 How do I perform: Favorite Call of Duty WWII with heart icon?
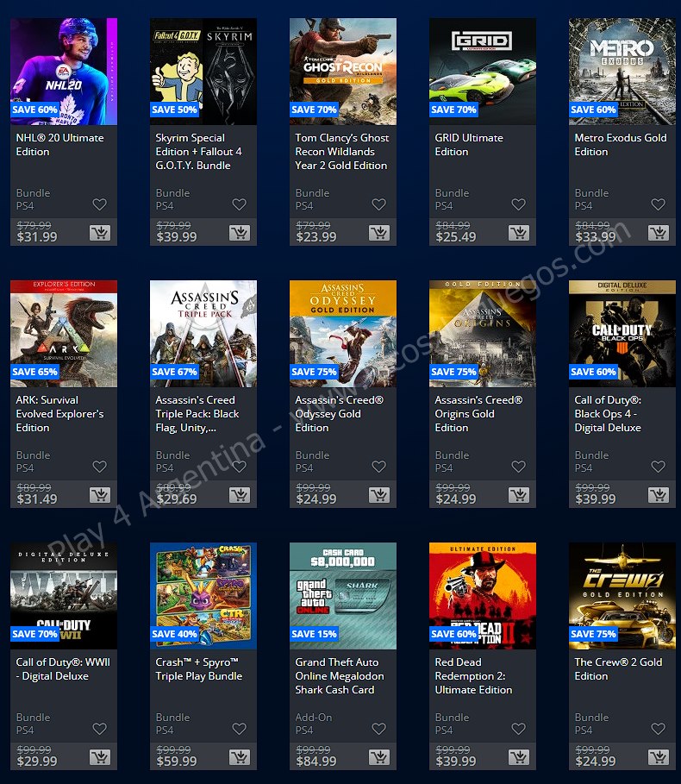99,729
